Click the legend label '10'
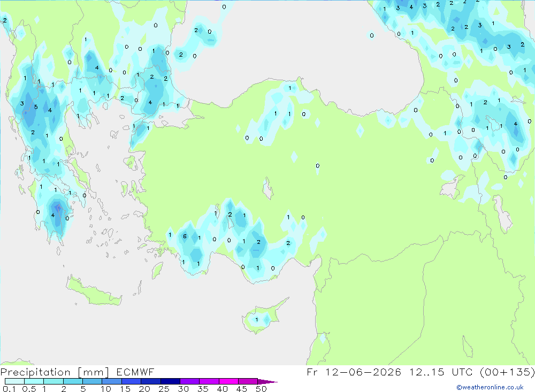 [105, 389]
